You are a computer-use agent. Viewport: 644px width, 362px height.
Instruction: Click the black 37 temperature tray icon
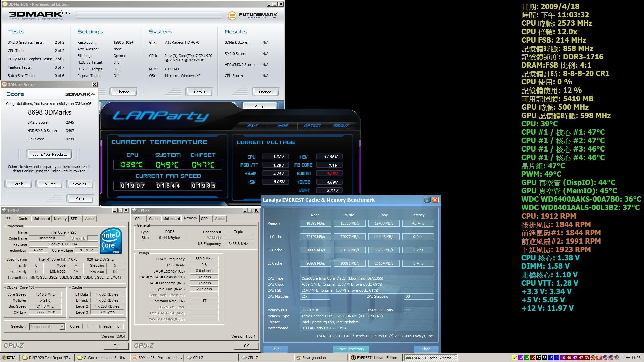point(539,358)
